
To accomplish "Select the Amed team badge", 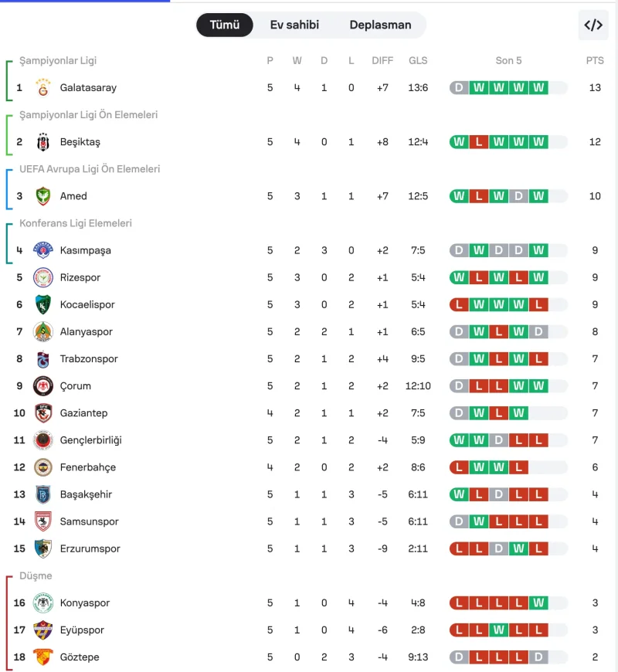I will pyautogui.click(x=42, y=196).
